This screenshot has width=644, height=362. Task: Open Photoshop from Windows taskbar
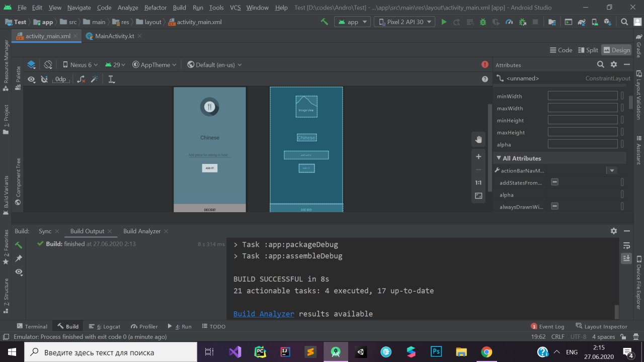pos(436,352)
